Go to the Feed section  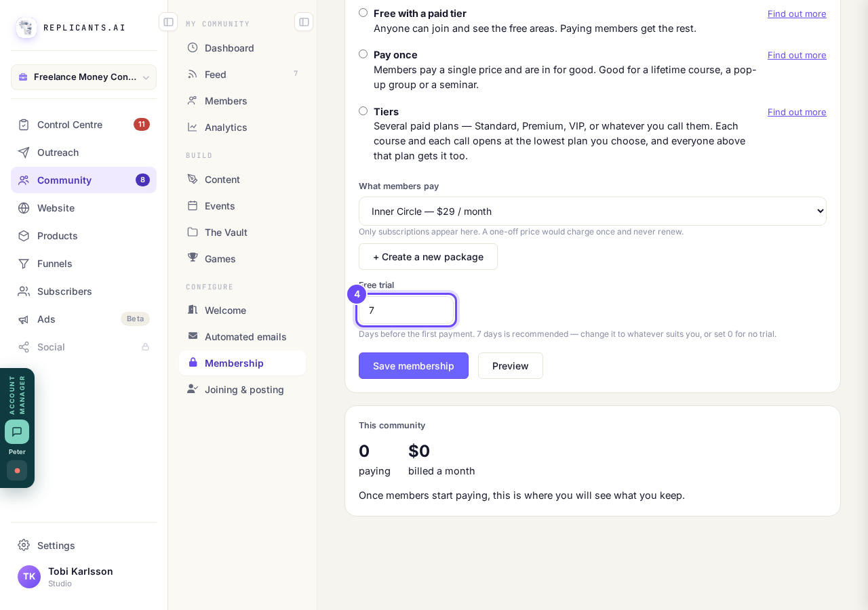(x=242, y=75)
